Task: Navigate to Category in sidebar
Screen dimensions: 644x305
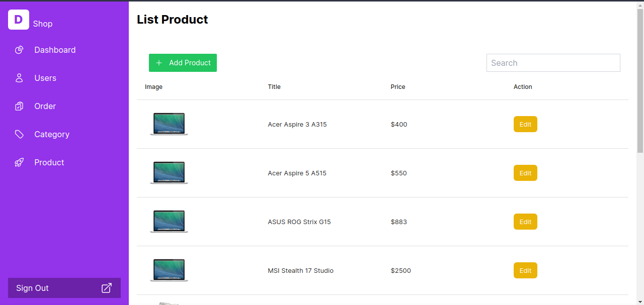Action: click(x=52, y=134)
